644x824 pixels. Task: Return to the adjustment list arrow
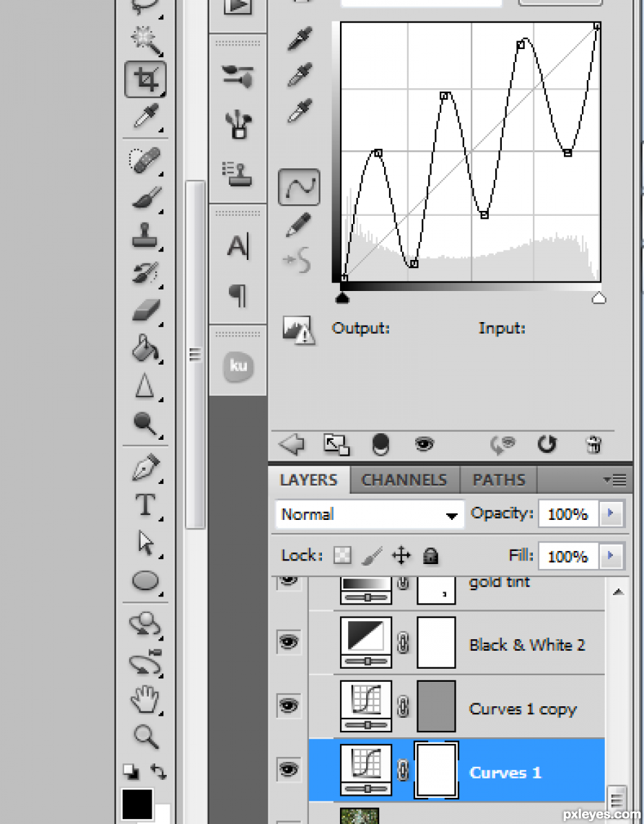[292, 445]
